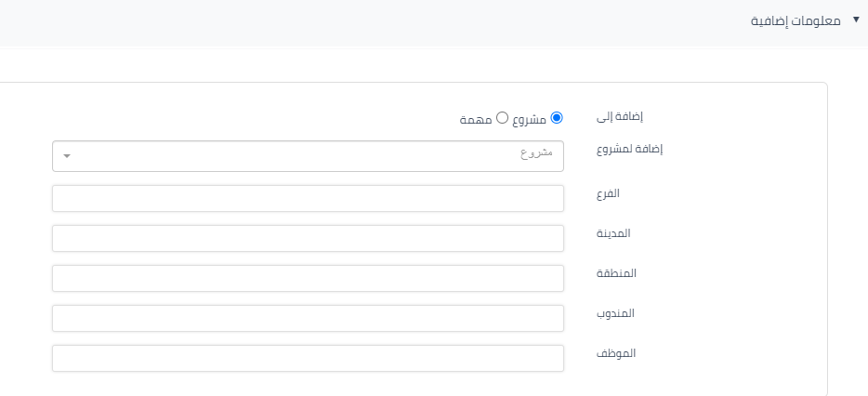Focus the المدينة city input field
868x396 pixels.
pos(309,238)
